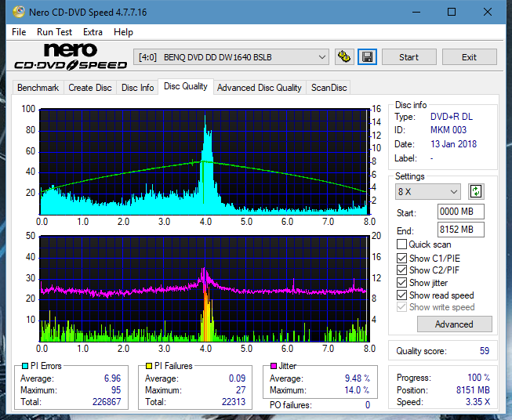Click PI Failures average 0.09
This screenshot has height=420, width=512.
click(237, 378)
